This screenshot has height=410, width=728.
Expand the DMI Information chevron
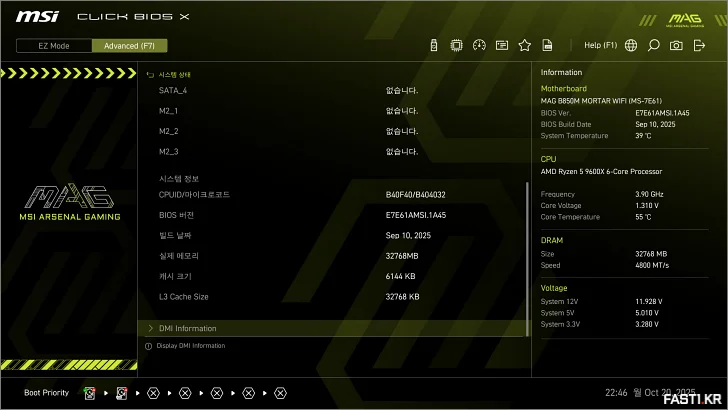[150, 328]
